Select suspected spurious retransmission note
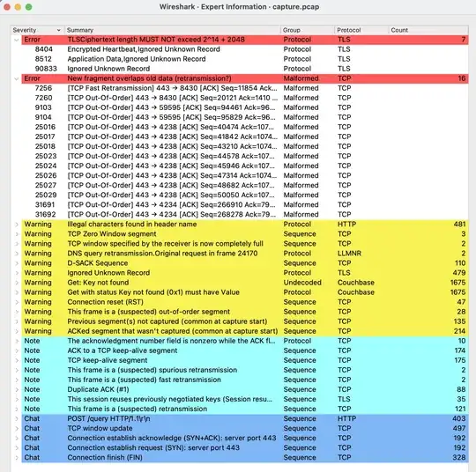476x472 pixels. [245, 370]
